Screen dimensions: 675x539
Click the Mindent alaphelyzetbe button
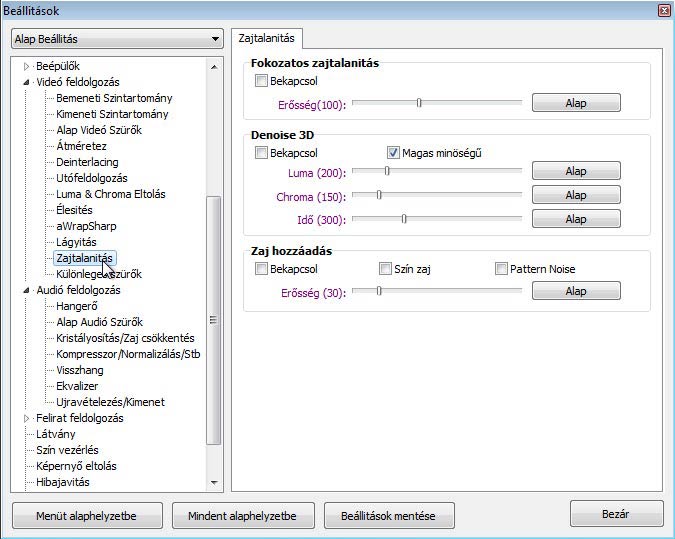click(242, 516)
